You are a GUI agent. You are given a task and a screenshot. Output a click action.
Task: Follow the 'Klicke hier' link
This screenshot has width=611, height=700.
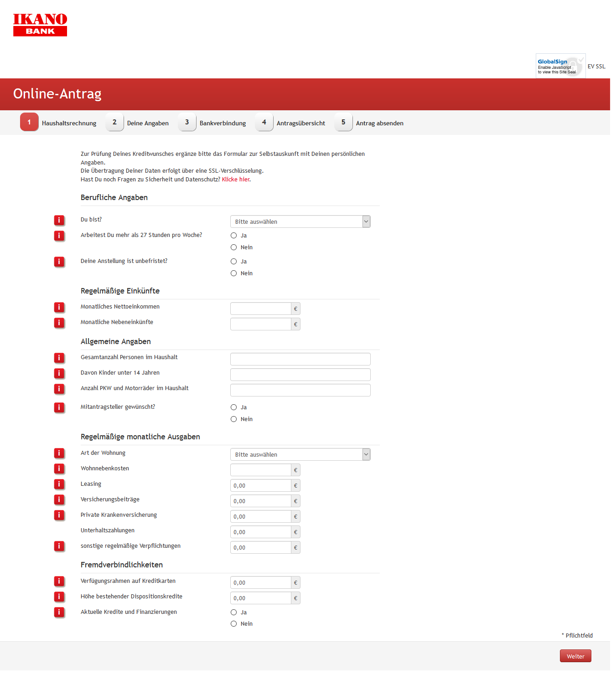(236, 180)
